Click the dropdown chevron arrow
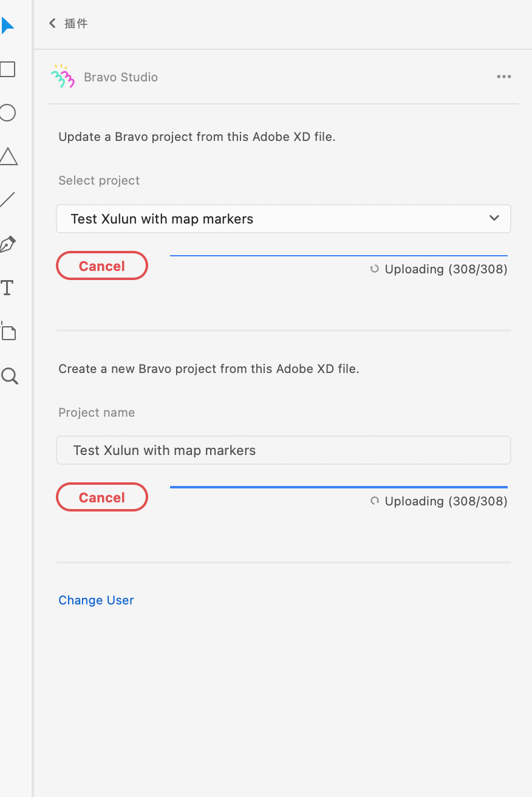 (494, 218)
